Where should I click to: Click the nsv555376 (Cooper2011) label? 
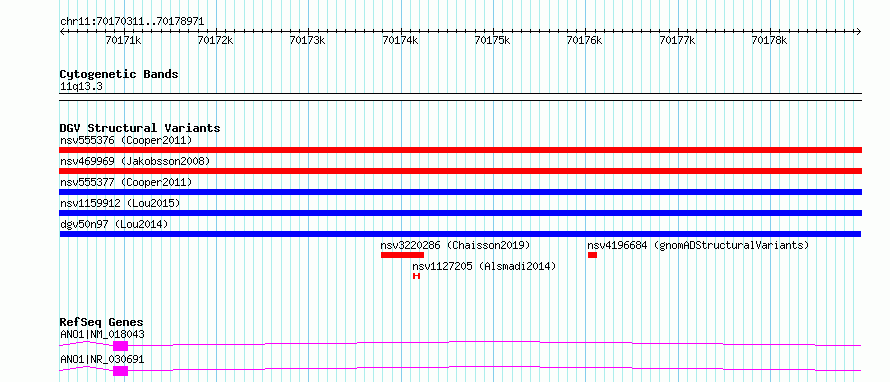click(126, 140)
